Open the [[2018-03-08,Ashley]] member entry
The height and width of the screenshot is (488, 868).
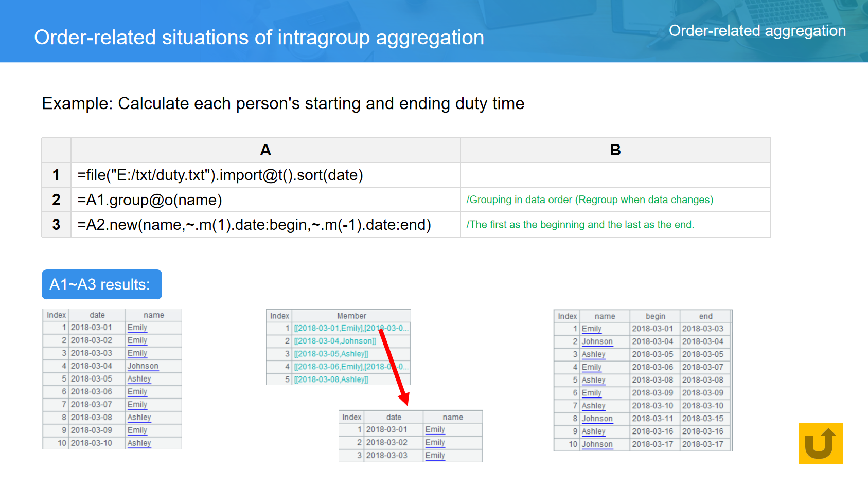pyautogui.click(x=331, y=379)
